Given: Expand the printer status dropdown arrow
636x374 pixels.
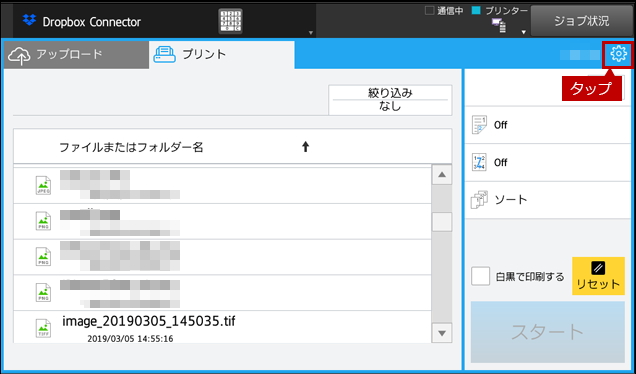Looking at the screenshot, I should point(524,32).
